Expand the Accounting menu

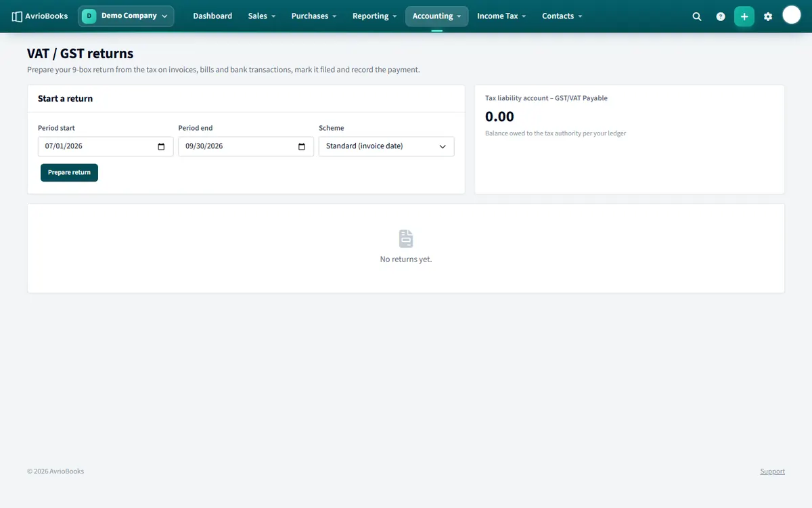pos(436,16)
